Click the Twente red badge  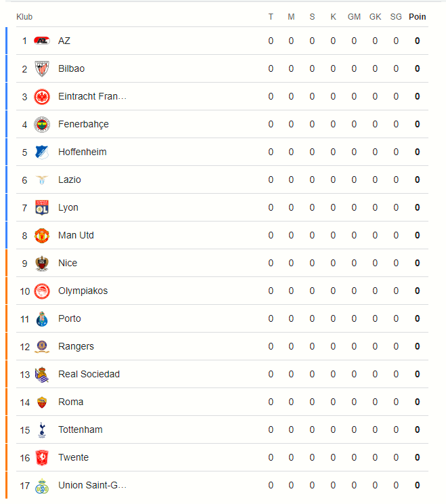[42, 458]
